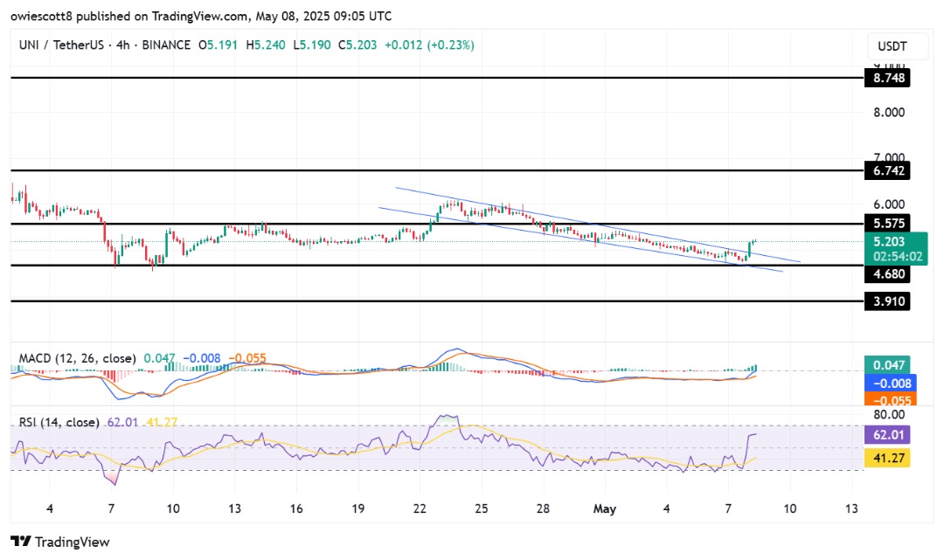Screen dimensions: 944x560
Task: Click the 8.748 resistance price label
Action: 886,78
